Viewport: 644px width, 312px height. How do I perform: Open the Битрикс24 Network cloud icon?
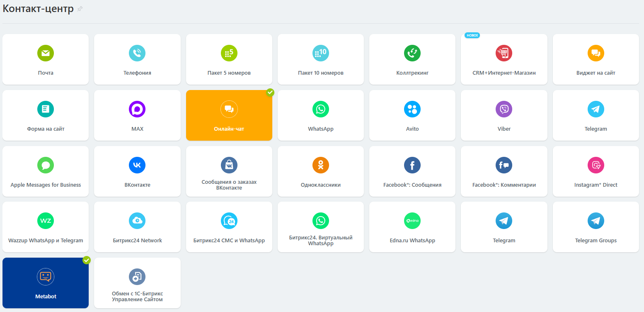[x=137, y=221]
